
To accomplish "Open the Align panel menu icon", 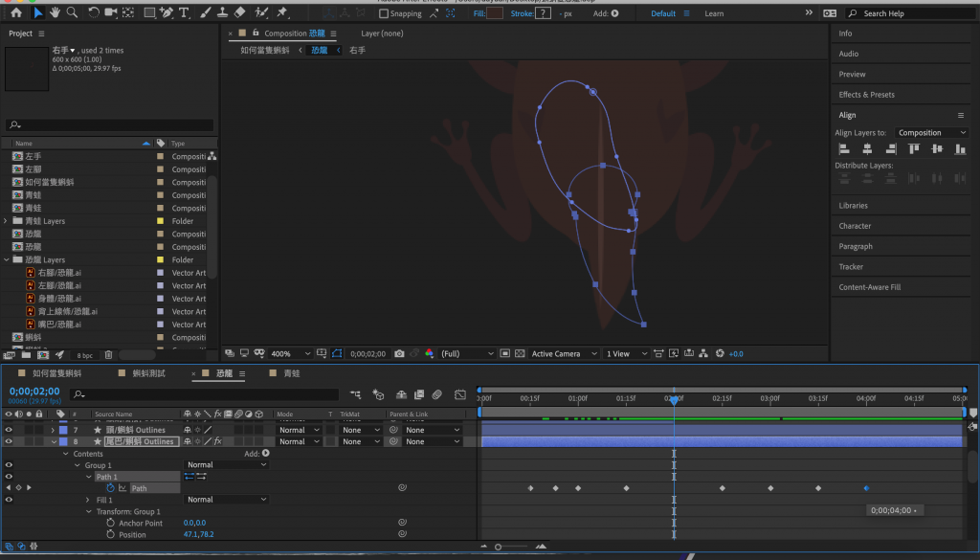I will pyautogui.click(x=961, y=115).
